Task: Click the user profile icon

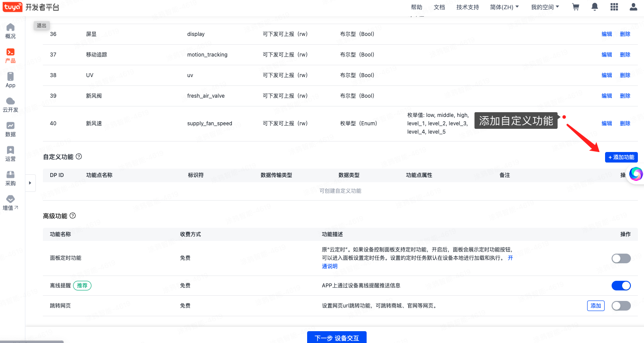Action: coord(633,7)
